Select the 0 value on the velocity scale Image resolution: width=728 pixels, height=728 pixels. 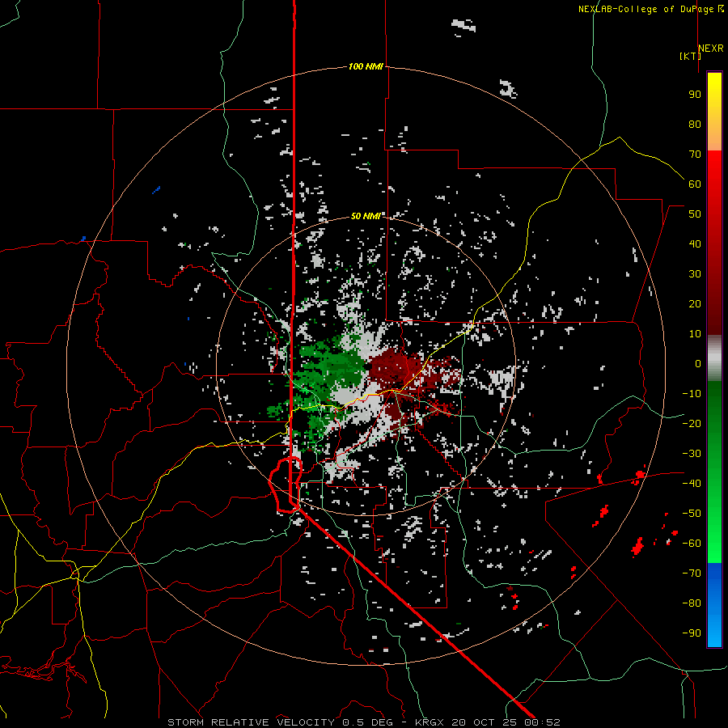tap(698, 363)
